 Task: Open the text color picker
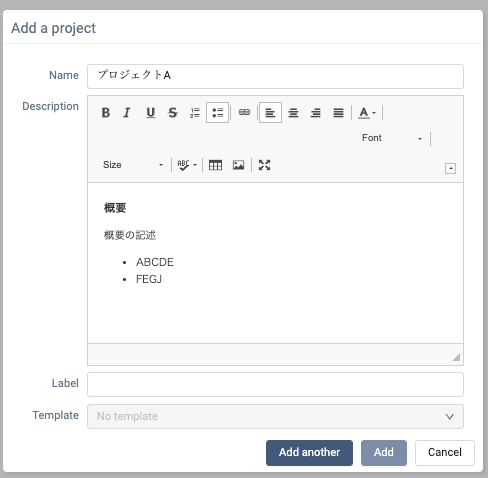pos(367,113)
